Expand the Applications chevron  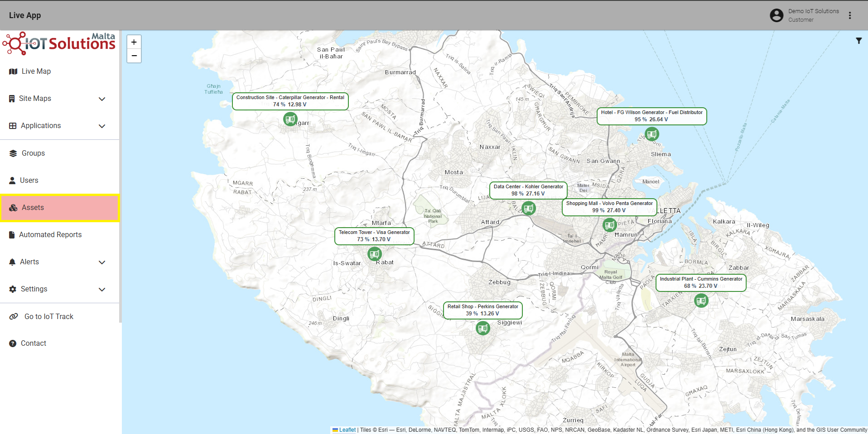[x=102, y=126]
